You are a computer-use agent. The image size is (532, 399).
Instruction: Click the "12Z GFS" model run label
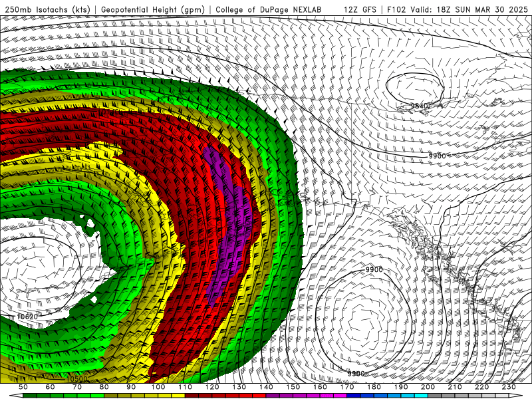[x=360, y=10]
